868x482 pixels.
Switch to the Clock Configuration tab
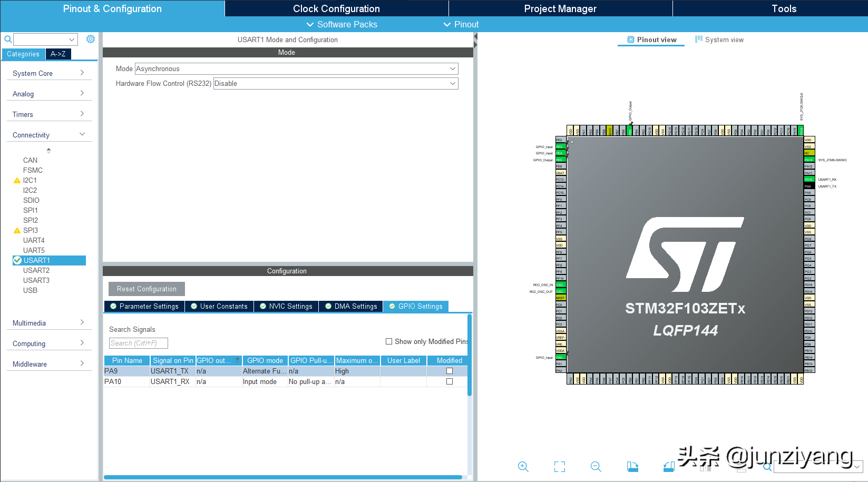click(336, 8)
